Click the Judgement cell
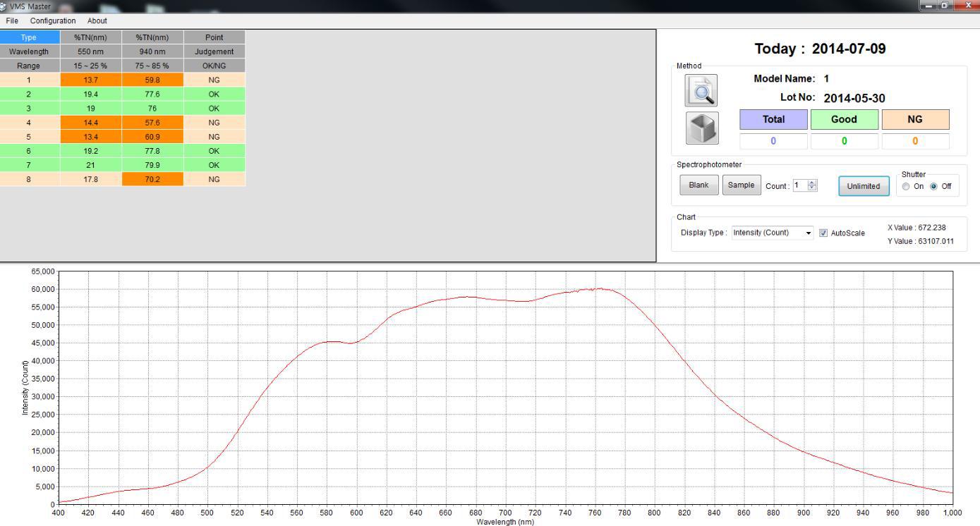The image size is (980, 526). point(214,51)
